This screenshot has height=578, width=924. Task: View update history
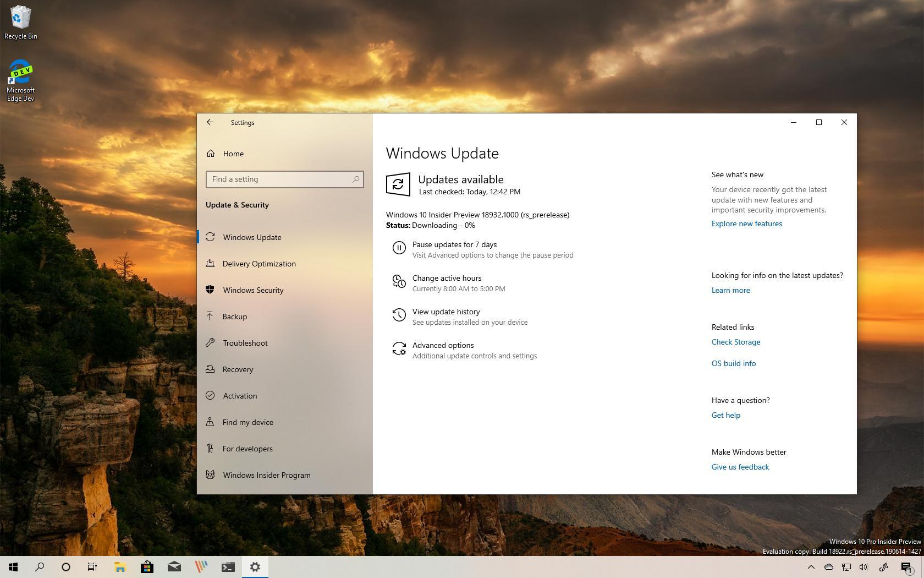(446, 312)
